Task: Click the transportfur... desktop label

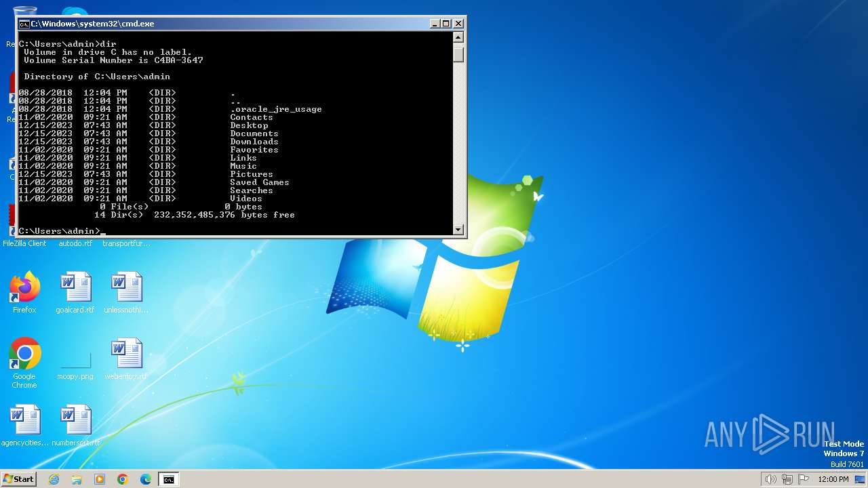Action: point(126,243)
